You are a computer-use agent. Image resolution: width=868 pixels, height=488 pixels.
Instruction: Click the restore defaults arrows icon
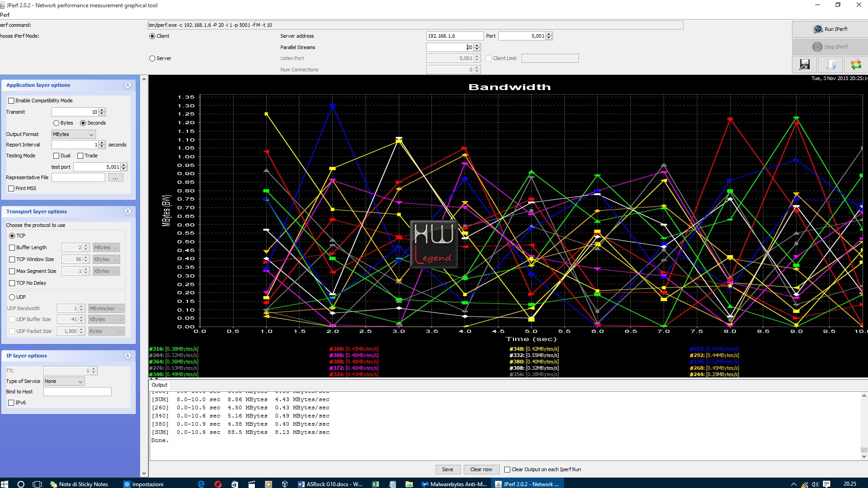pos(856,65)
